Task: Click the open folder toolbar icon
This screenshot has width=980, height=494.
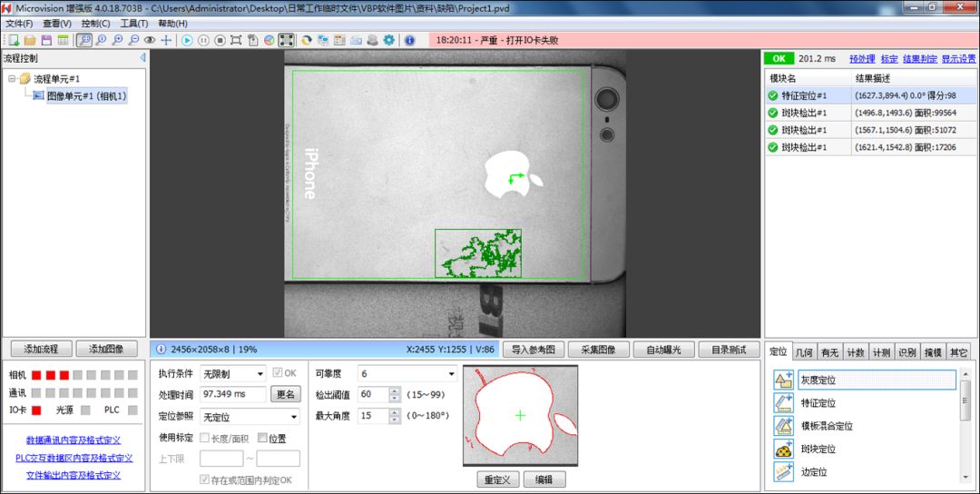Action: 30,40
